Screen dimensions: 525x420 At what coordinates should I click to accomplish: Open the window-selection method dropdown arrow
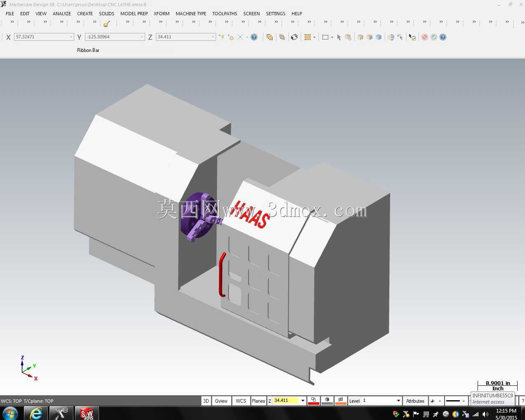point(332,37)
